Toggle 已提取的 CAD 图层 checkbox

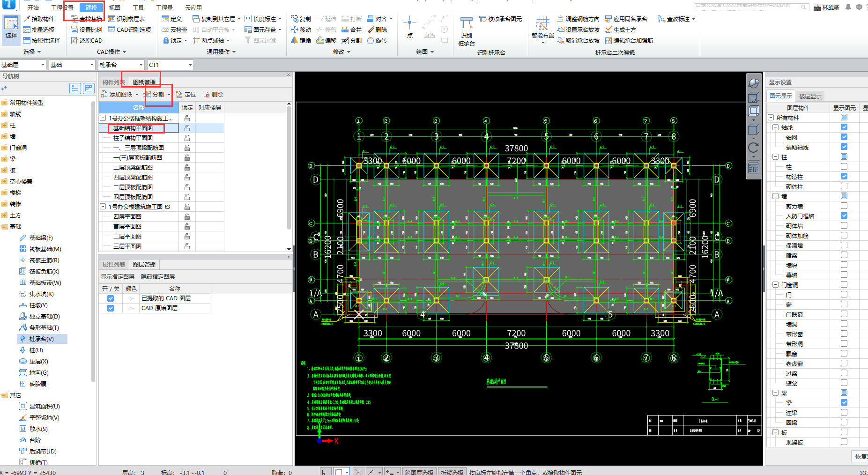tap(111, 298)
